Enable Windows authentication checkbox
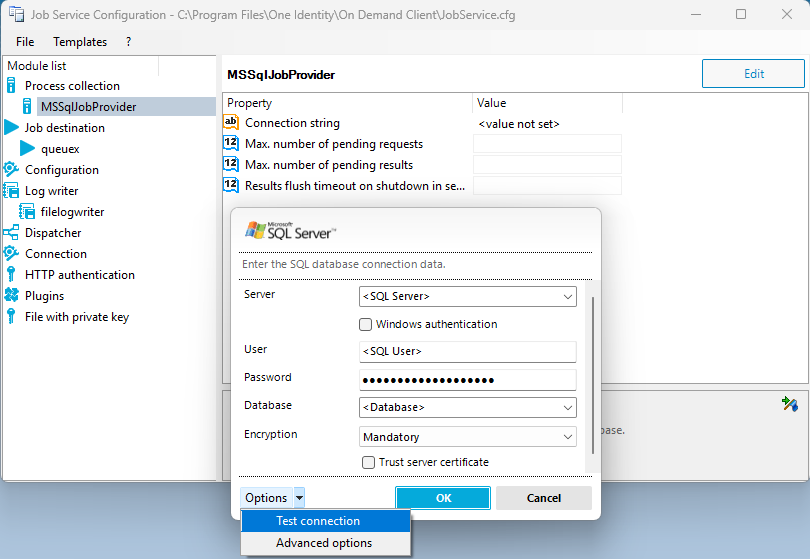Viewport: 810px width, 559px height. tap(365, 324)
